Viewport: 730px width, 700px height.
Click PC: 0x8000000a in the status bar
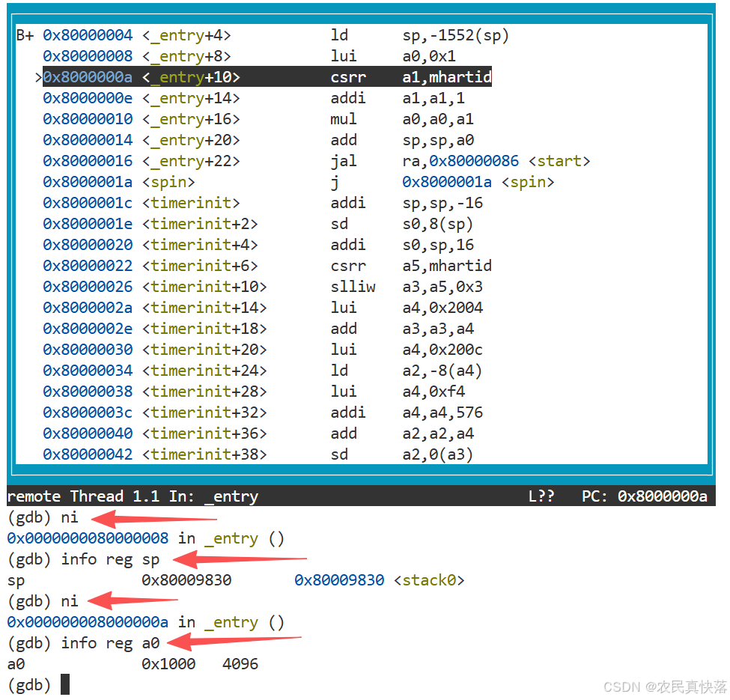point(644,496)
